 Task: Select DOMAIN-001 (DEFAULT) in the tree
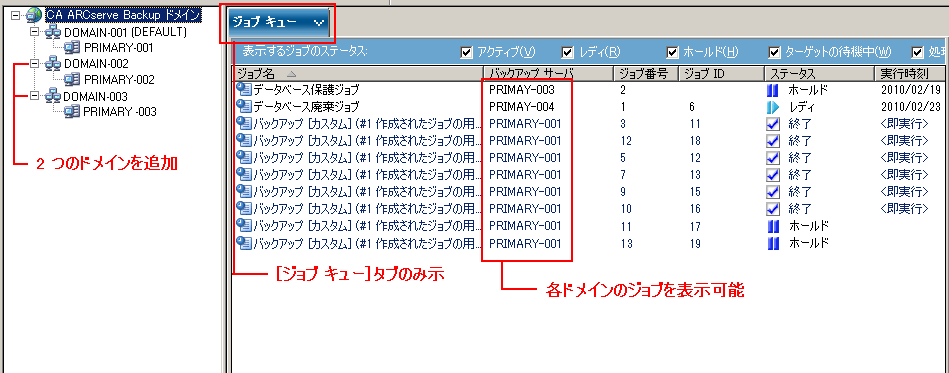(125, 31)
